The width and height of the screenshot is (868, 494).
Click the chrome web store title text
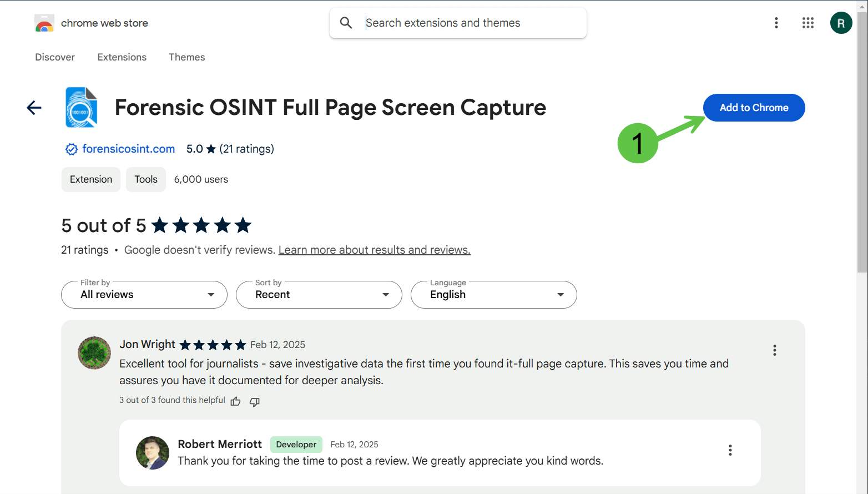[x=104, y=23]
